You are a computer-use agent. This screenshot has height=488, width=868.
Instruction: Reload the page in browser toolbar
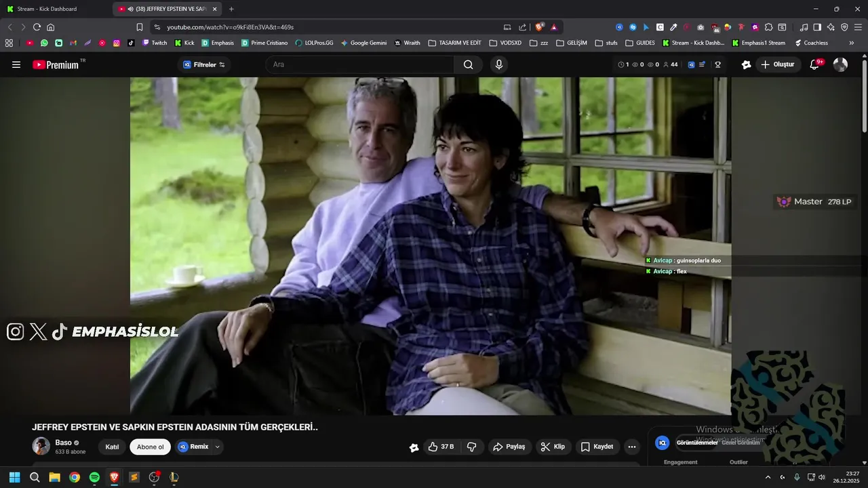click(x=37, y=27)
